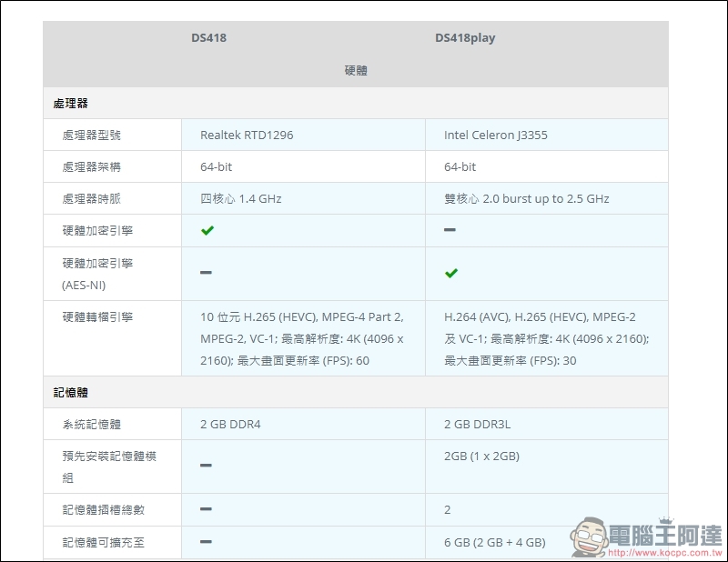Viewport: 728px width, 562px height.
Task: Select the 硬體 section heading
Action: (x=356, y=71)
